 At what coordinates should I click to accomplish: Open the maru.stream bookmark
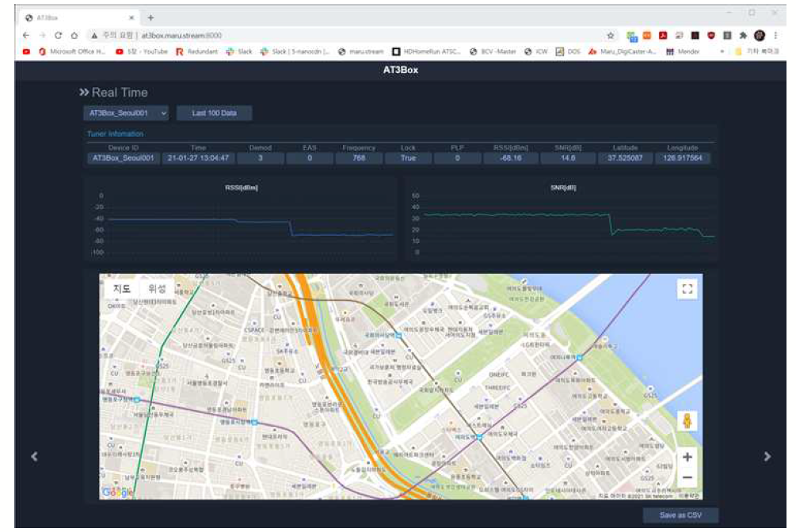click(361, 51)
